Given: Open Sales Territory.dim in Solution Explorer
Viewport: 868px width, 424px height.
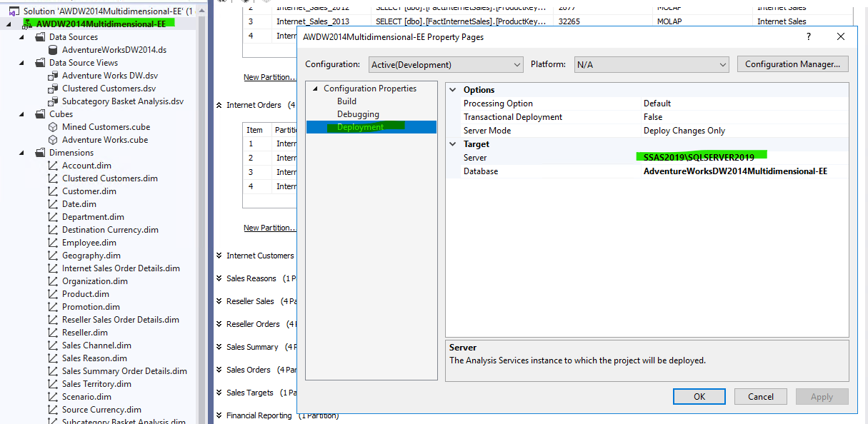Looking at the screenshot, I should pyautogui.click(x=96, y=384).
